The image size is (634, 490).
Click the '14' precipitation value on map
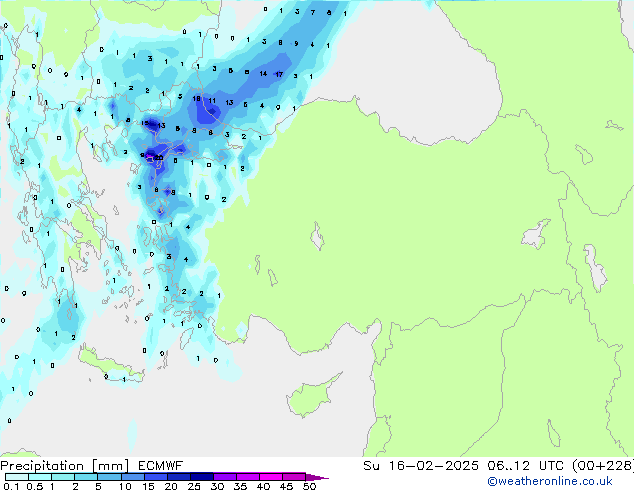point(263,74)
